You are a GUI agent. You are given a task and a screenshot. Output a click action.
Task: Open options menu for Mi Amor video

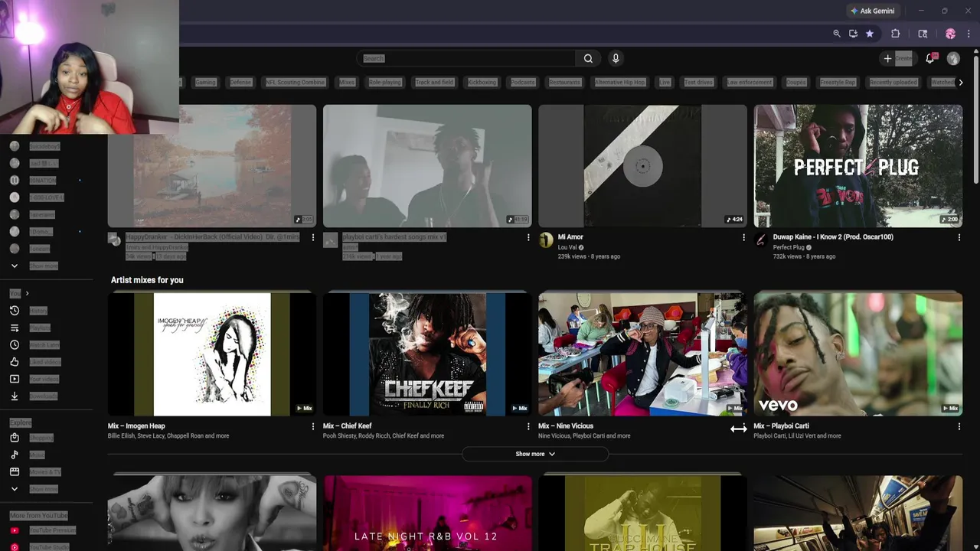coord(743,238)
